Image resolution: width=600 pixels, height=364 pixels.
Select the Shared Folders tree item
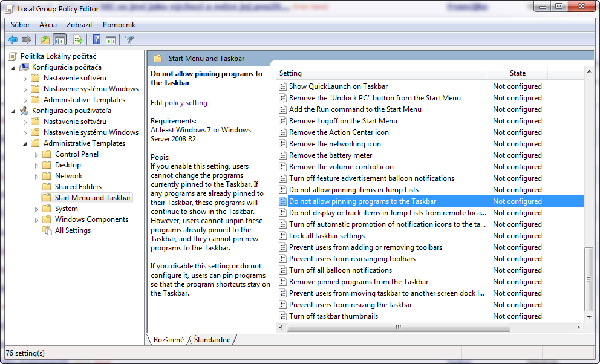point(78,187)
